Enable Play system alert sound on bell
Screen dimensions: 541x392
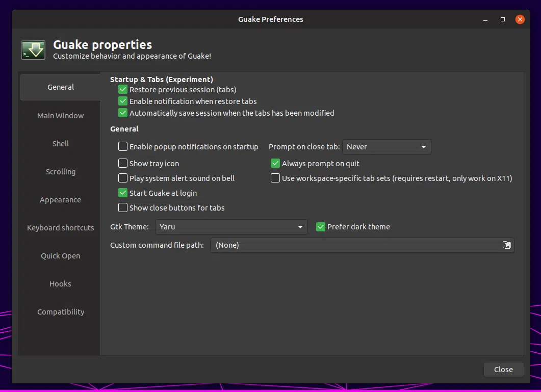[123, 178]
